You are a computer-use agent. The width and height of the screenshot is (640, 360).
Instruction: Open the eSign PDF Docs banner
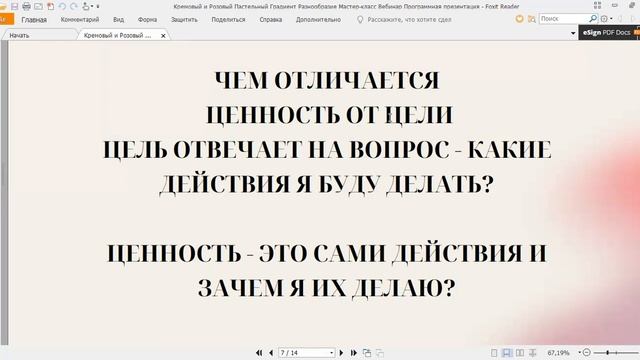click(609, 32)
